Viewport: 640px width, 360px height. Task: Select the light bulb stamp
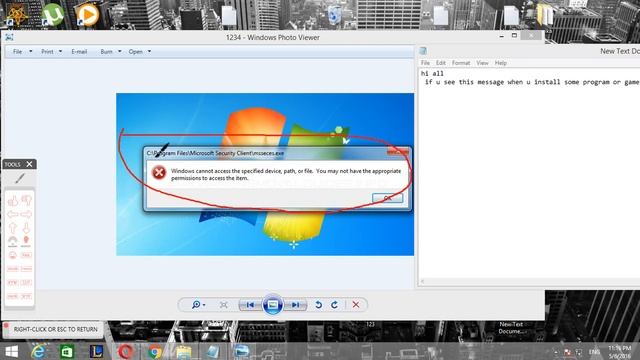[26, 241]
